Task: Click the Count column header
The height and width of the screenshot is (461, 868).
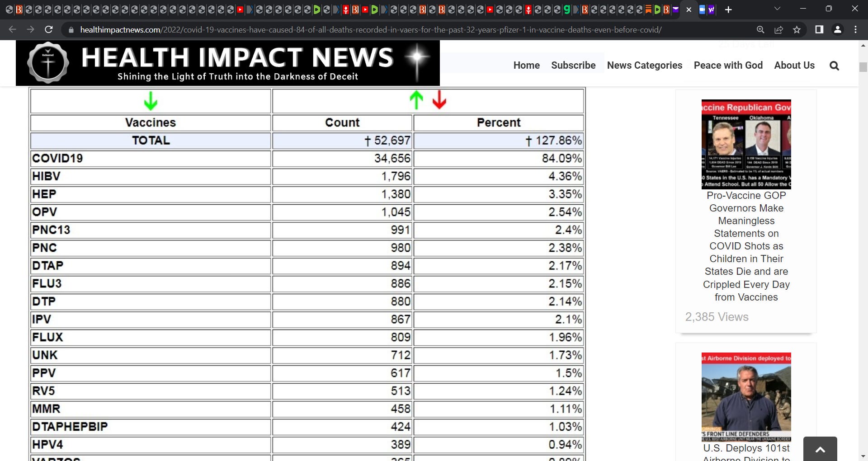Action: 342,123
